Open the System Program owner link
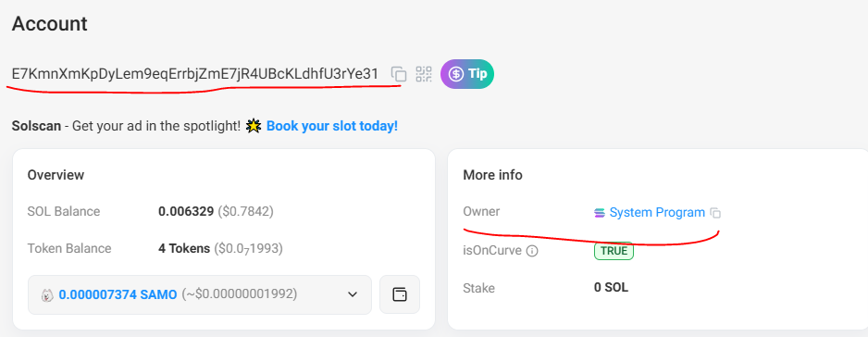868x337 pixels. [657, 212]
